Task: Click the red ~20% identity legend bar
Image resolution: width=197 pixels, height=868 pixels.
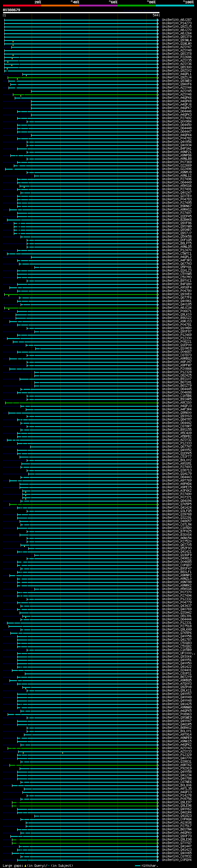Action: (22, 6)
